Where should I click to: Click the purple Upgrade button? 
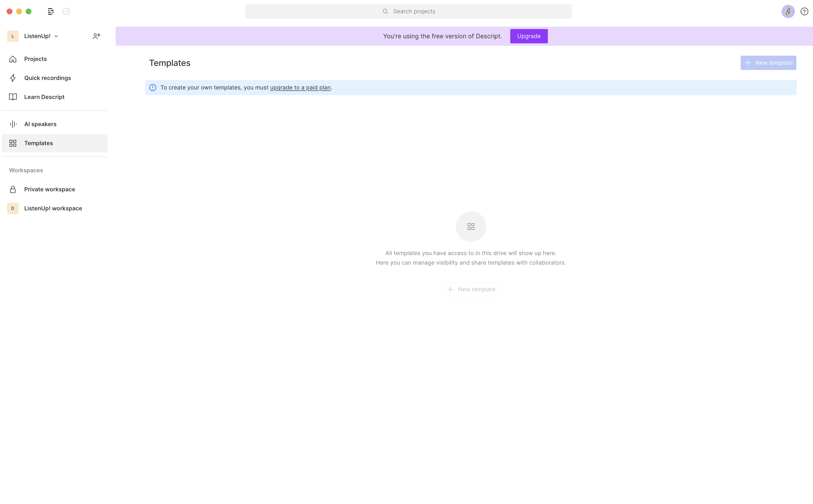coord(529,36)
